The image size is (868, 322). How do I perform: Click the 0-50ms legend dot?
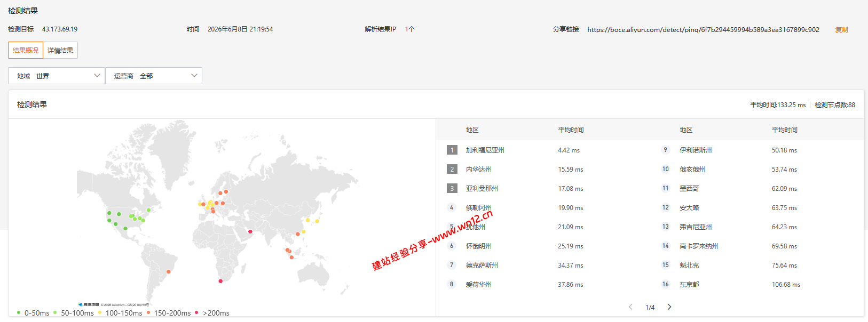(x=19, y=312)
